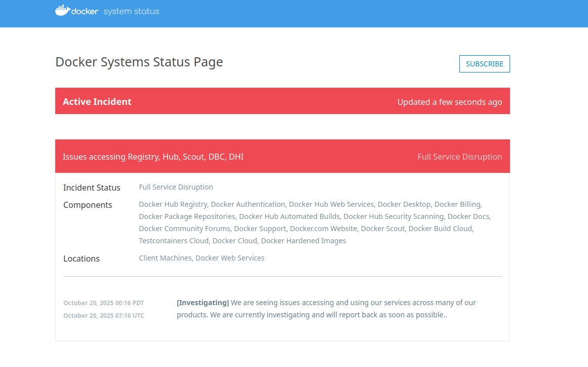Click the 'Locations' label
This screenshot has height=367, width=588.
coord(82,259)
